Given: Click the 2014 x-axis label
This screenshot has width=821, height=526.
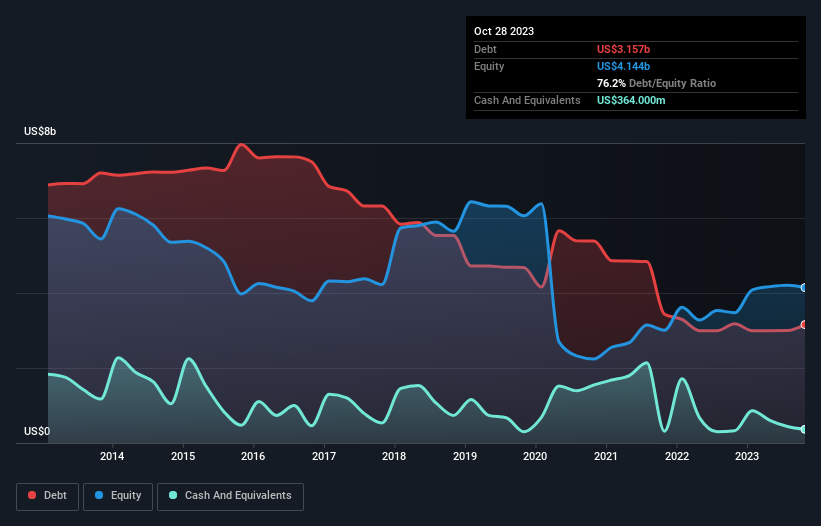Looking at the screenshot, I should point(112,456).
